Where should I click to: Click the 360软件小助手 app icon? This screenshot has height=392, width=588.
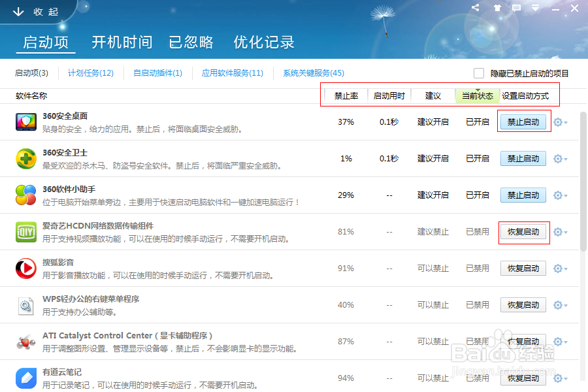coord(26,195)
